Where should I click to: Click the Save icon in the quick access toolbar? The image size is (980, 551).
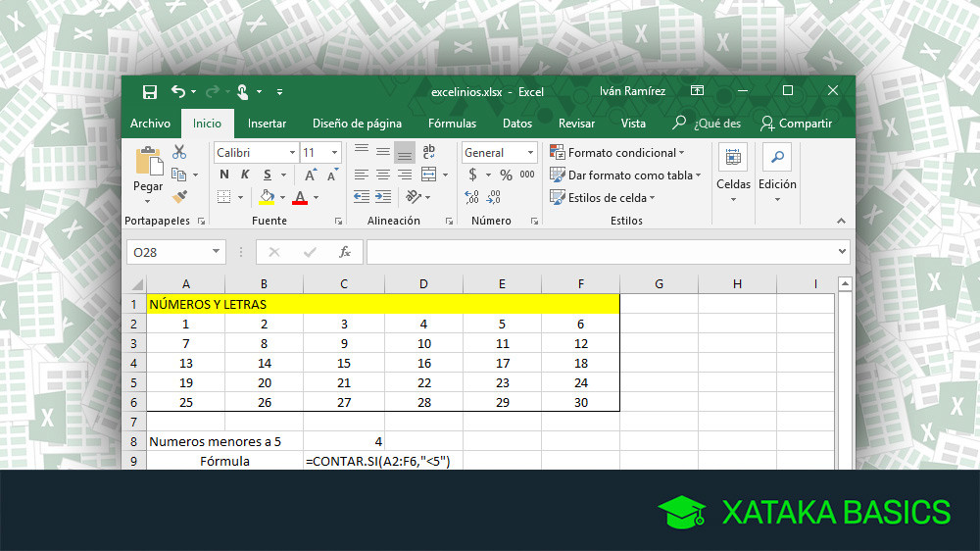point(150,92)
